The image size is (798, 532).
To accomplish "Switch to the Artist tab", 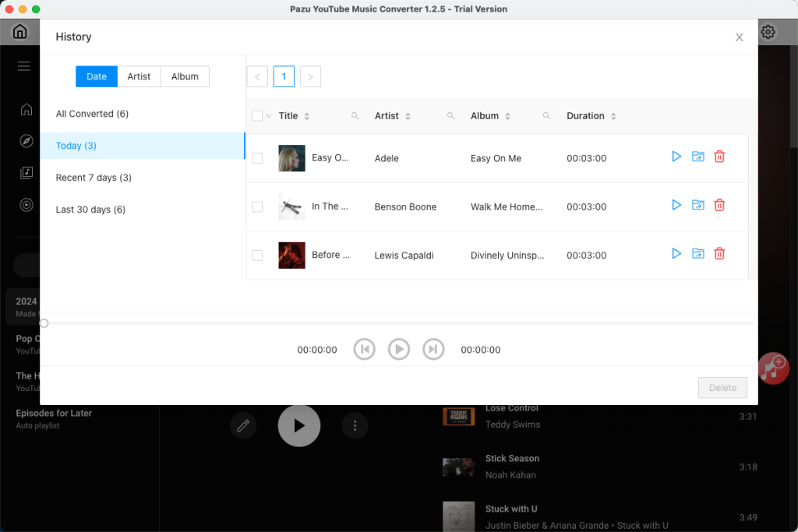I will click(139, 76).
